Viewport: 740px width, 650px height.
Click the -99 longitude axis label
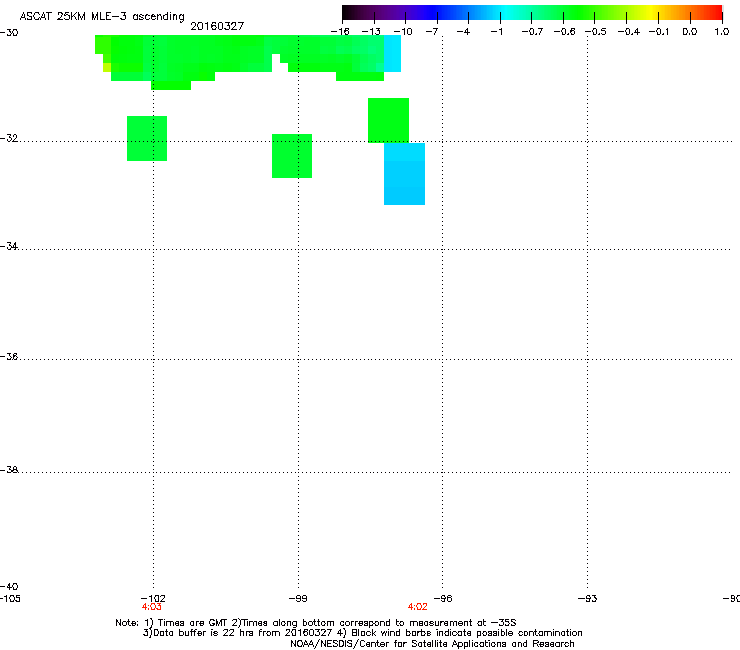[x=298, y=598]
